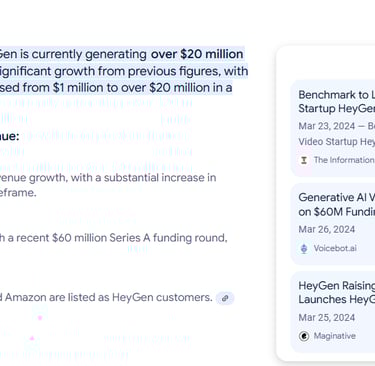Click the Mar 25, 2024 date text

327,318
